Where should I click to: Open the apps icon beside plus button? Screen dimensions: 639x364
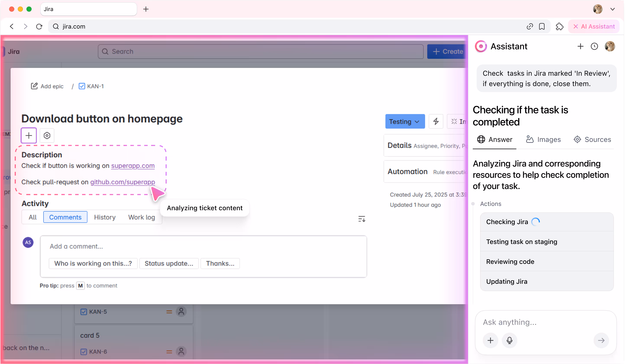[x=47, y=136]
